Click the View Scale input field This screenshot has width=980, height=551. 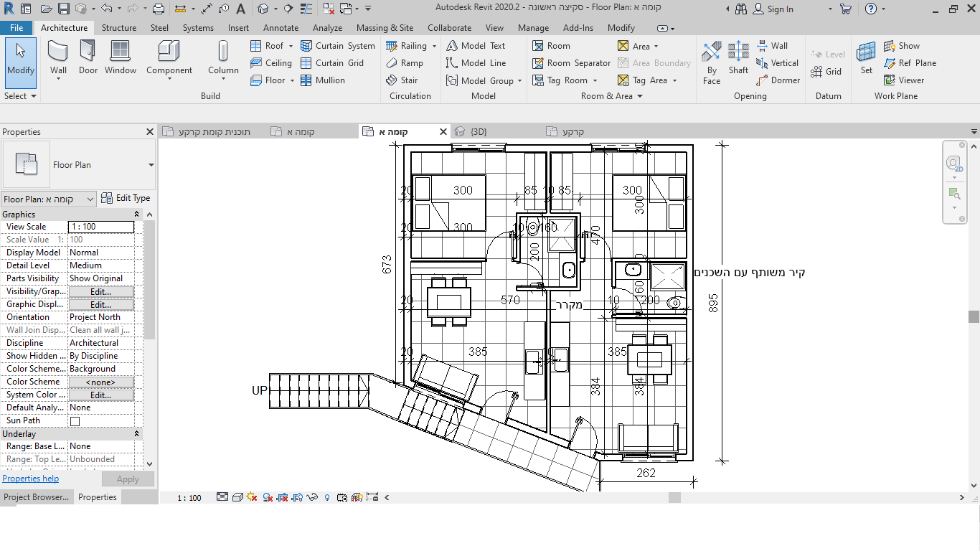coord(100,227)
